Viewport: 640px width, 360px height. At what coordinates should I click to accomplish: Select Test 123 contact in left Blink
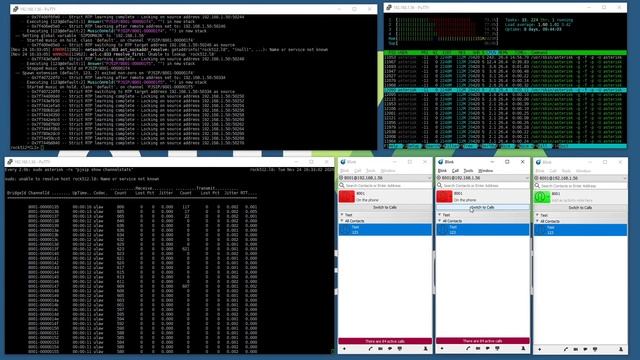point(385,229)
